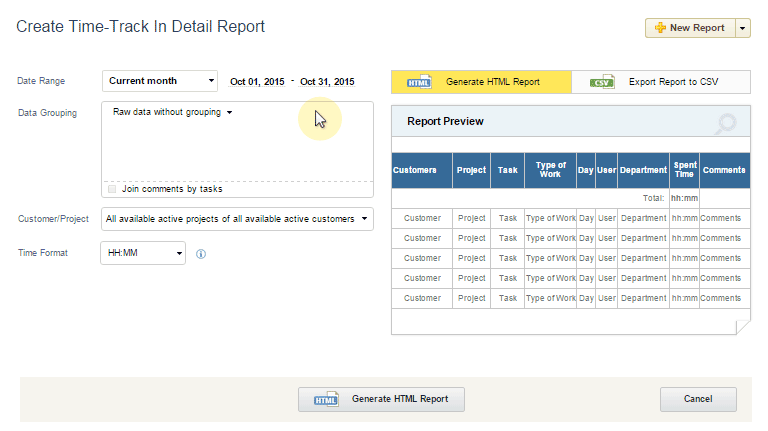This screenshot has width=768, height=431.
Task: Select the Oct 31, 2015 end date
Action: (327, 82)
